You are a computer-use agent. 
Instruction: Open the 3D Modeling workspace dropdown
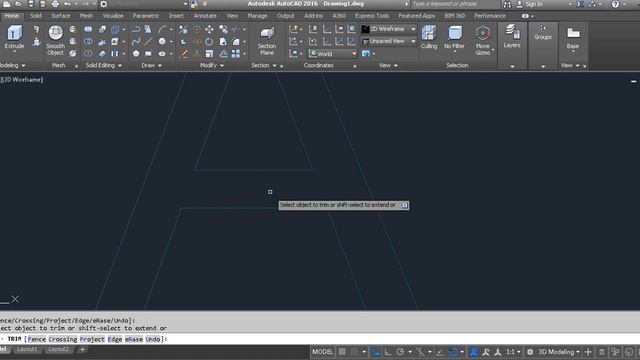point(559,351)
